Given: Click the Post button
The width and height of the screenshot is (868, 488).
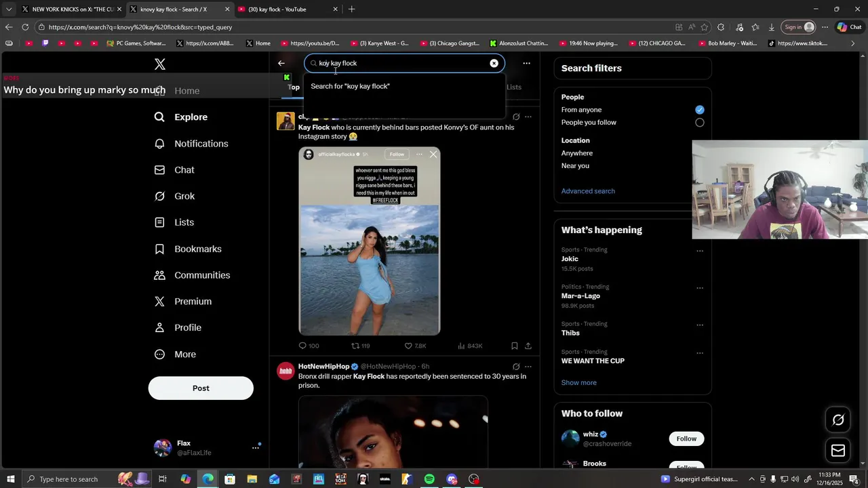Looking at the screenshot, I should pos(201,388).
